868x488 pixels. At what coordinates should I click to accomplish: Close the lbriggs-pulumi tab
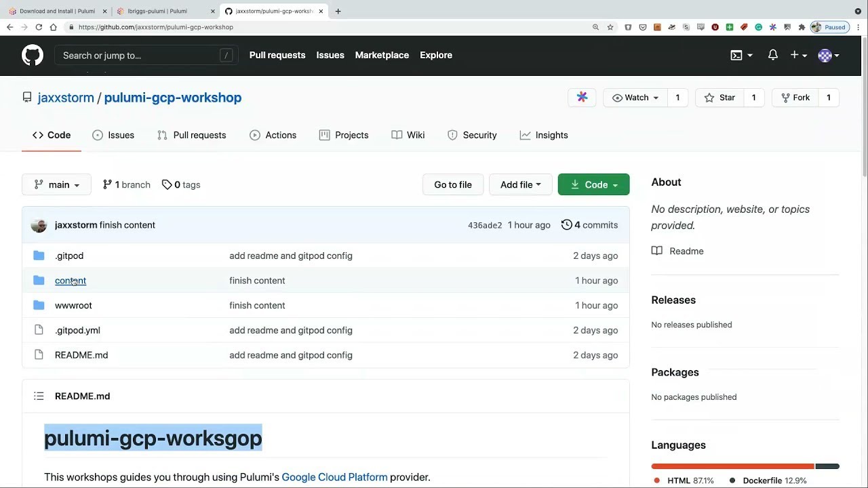click(x=212, y=11)
